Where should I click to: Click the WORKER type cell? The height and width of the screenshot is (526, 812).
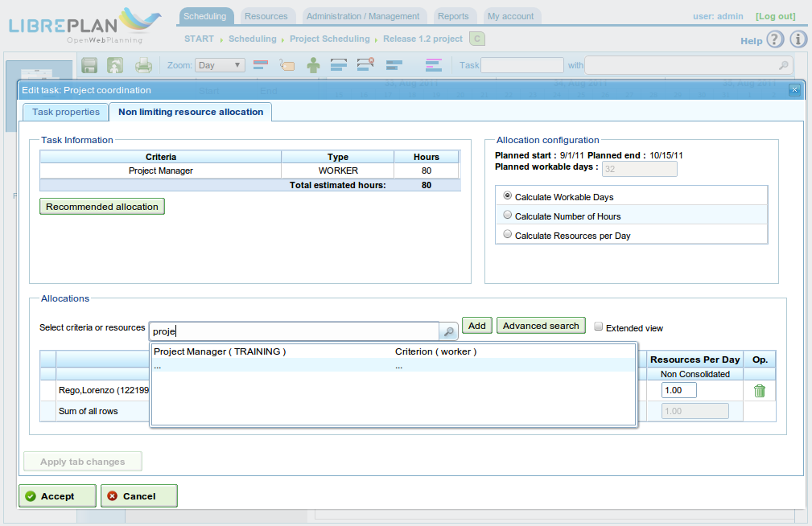point(338,171)
